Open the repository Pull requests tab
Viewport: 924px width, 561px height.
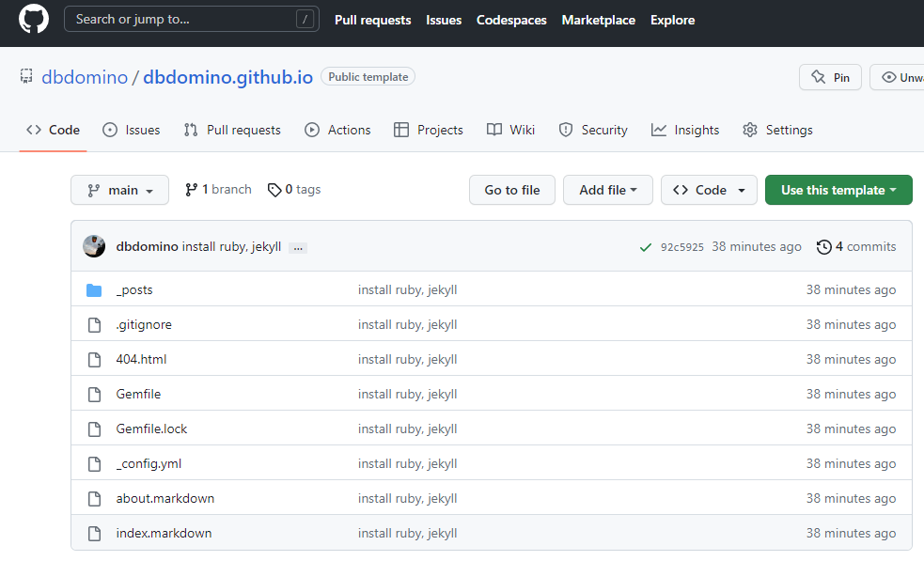[232, 130]
